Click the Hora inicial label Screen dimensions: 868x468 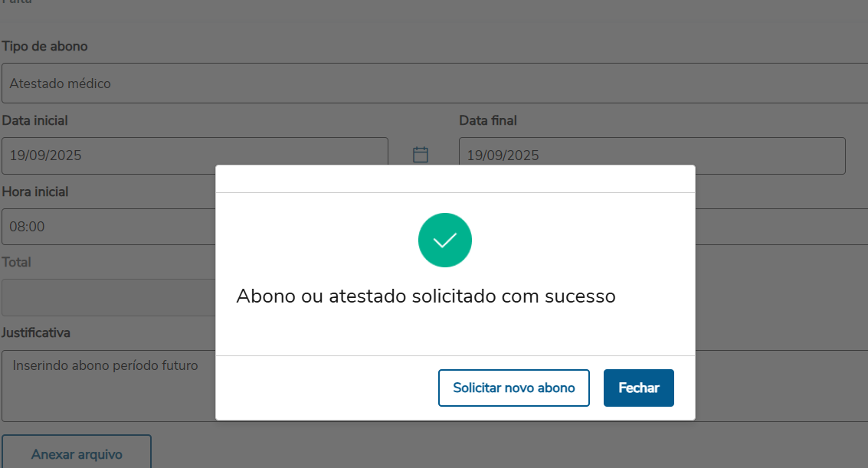35,191
